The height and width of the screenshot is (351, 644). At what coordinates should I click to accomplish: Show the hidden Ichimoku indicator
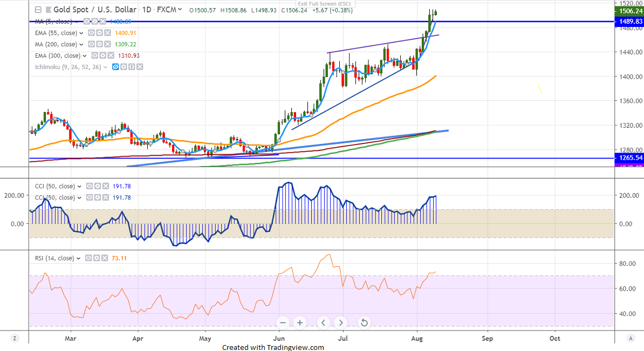click(115, 67)
